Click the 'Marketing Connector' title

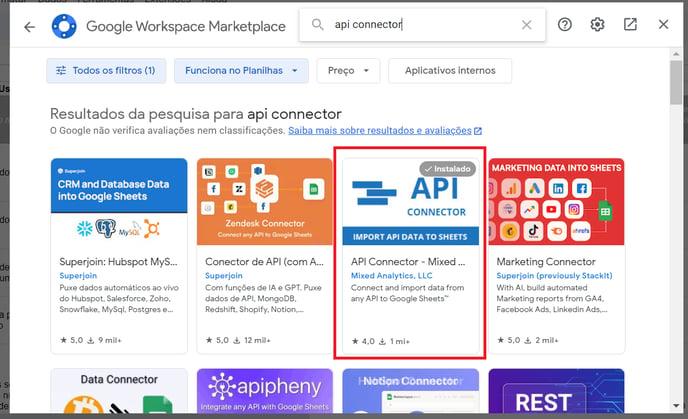point(546,262)
